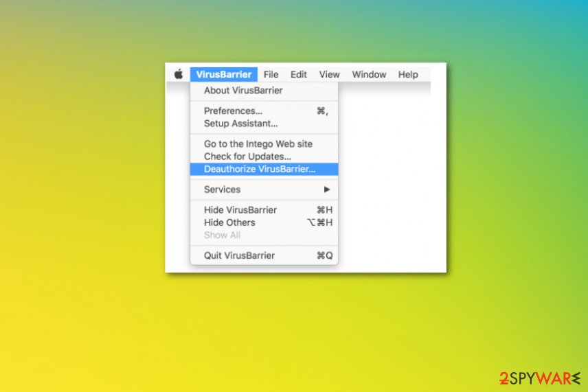Select Hide Others
The width and height of the screenshot is (588, 392).
pyautogui.click(x=264, y=222)
